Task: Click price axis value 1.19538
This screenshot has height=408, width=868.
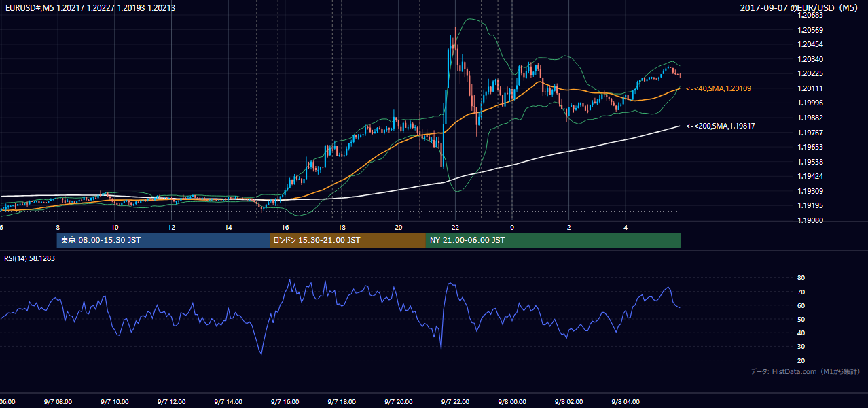Action: tap(812, 162)
